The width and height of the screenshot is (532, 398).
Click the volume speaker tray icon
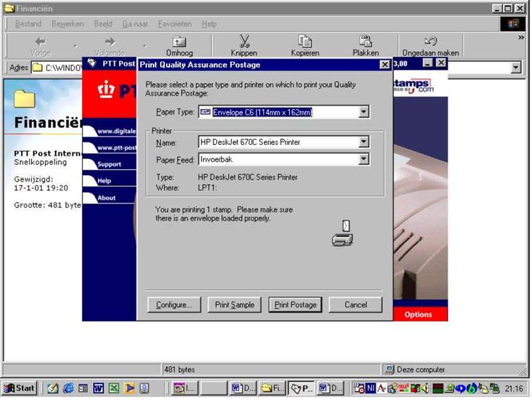pyautogui.click(x=425, y=387)
